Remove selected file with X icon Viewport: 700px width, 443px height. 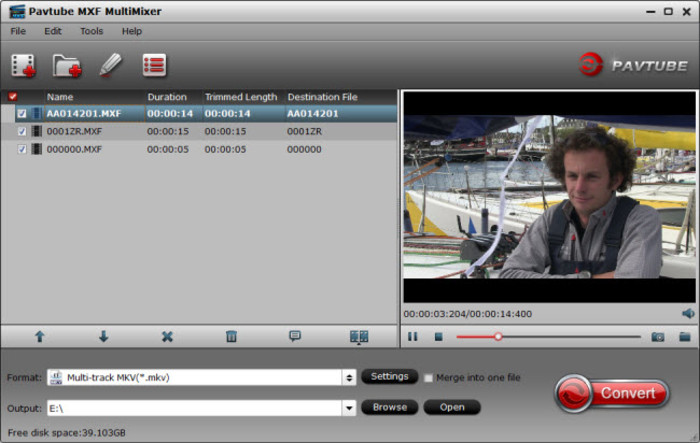(167, 336)
